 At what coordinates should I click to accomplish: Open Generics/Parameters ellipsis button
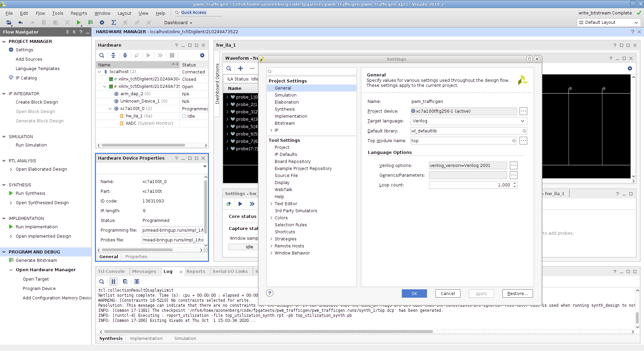514,175
